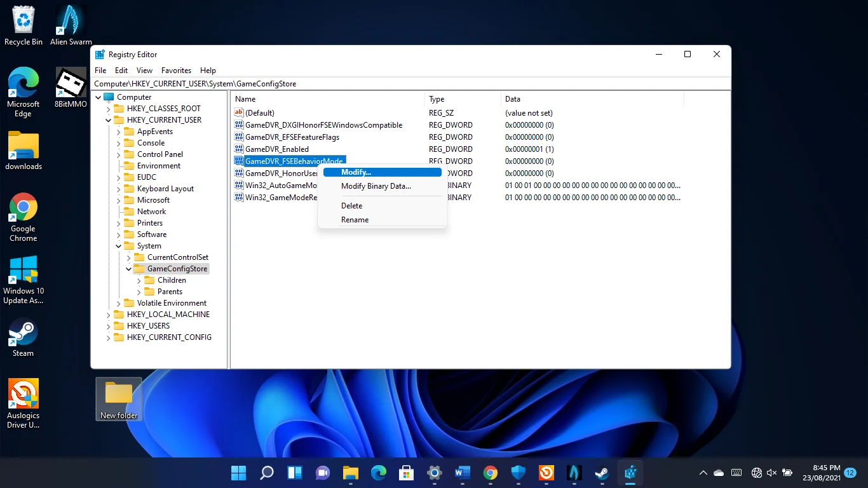
Task: Click the Printers key folder icon
Action: point(129,223)
